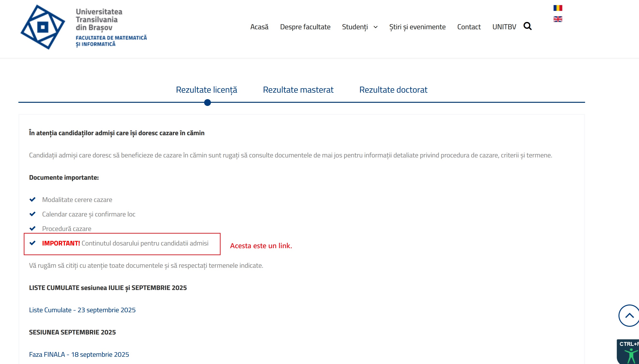
Task: Expand the Studenți menu chevron
Action: 376,27
